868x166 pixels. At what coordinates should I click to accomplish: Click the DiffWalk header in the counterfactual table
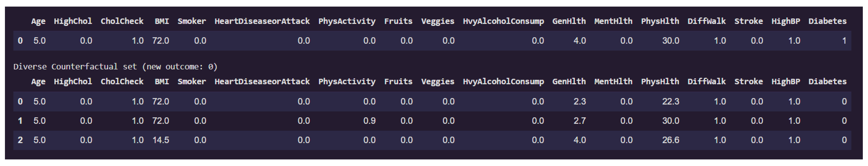pos(706,82)
